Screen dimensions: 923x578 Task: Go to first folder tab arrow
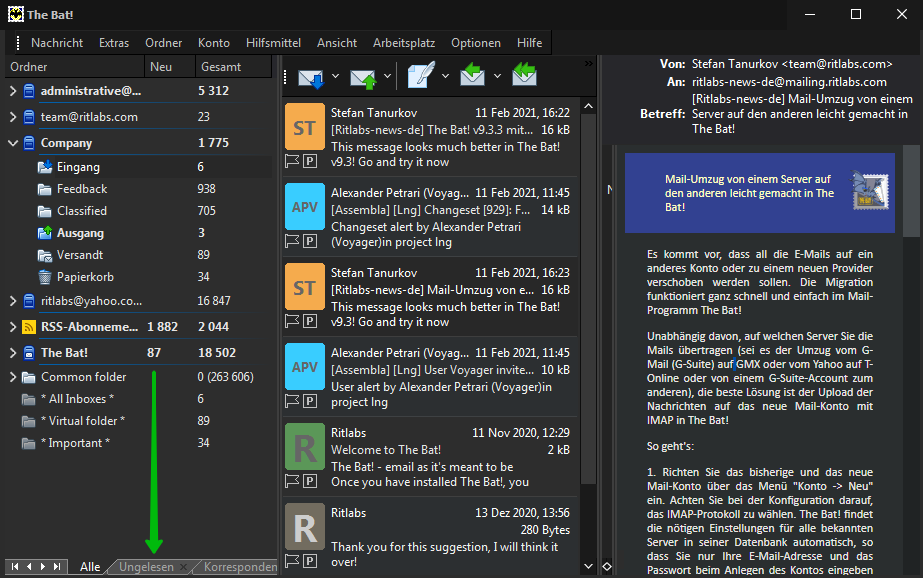click(x=15, y=567)
